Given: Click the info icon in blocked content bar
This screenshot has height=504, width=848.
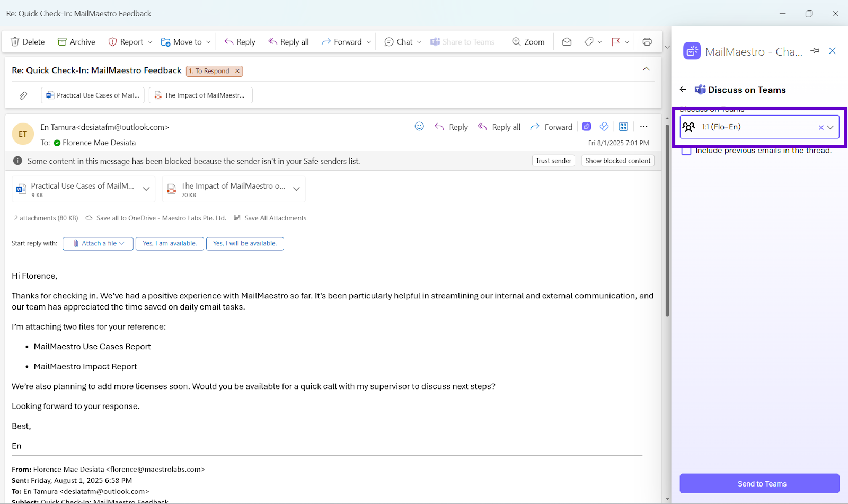Looking at the screenshot, I should pyautogui.click(x=17, y=161).
